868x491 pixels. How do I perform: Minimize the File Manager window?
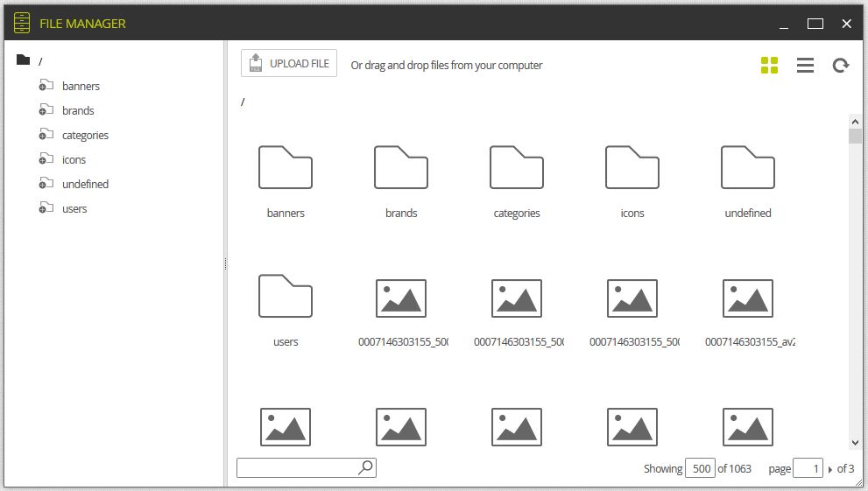click(x=784, y=26)
